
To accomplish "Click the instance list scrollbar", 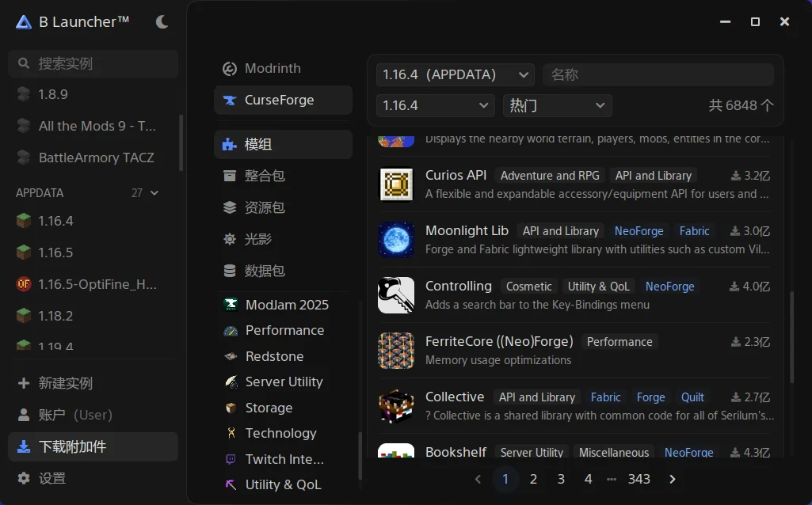I will pos(181,142).
